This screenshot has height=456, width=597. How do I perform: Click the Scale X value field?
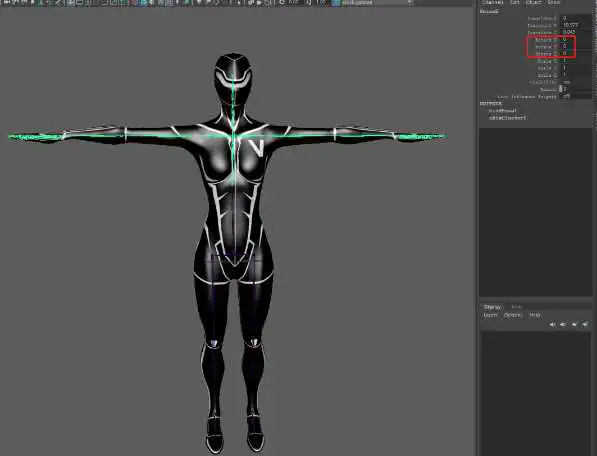pos(575,61)
